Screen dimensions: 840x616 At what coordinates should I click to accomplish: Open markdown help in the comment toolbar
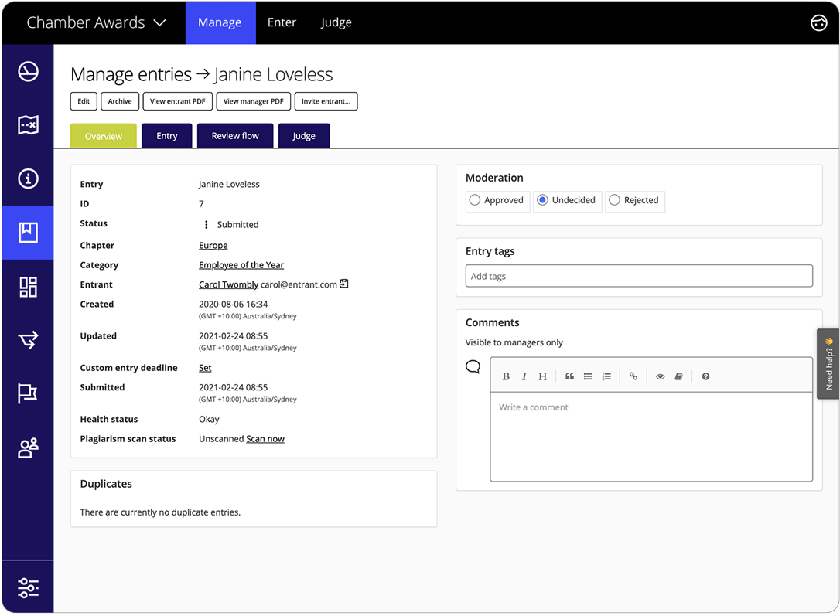(x=705, y=376)
